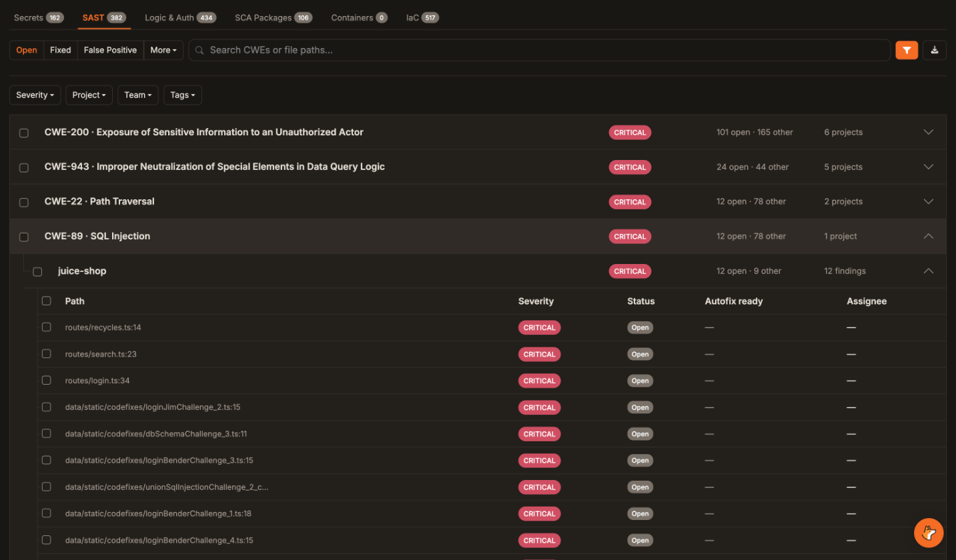This screenshot has width=956, height=560.
Task: Click Open status badge for routes/search.ts:23
Action: click(x=640, y=354)
